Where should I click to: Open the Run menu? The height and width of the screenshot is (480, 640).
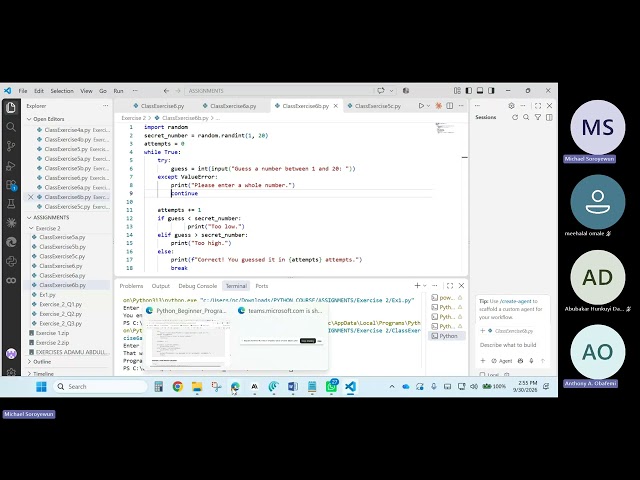coord(118,91)
